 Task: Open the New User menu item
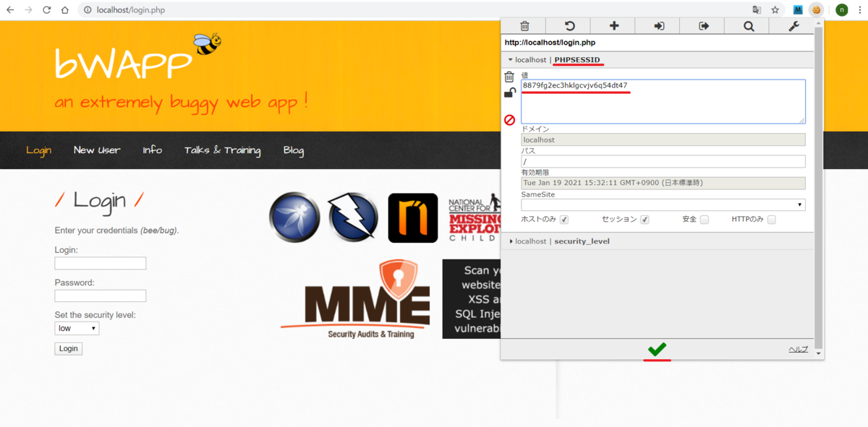click(x=97, y=150)
